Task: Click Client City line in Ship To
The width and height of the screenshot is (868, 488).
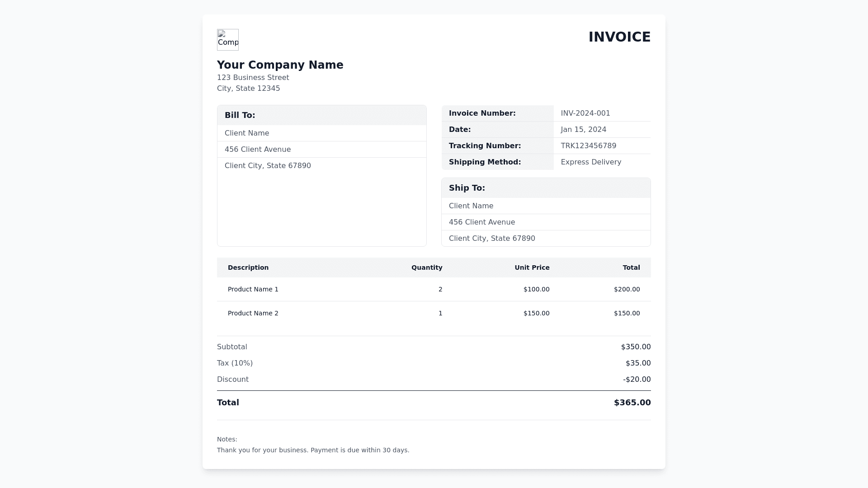Action: tap(492, 239)
